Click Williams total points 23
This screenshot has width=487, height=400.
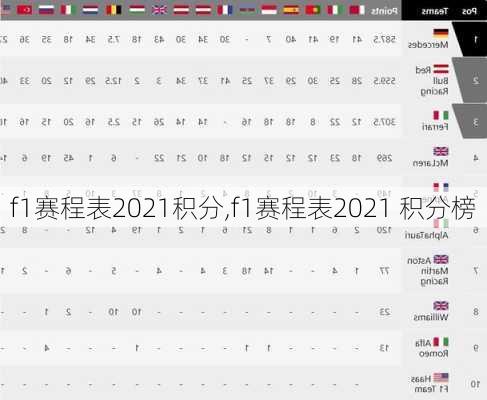[384, 312]
